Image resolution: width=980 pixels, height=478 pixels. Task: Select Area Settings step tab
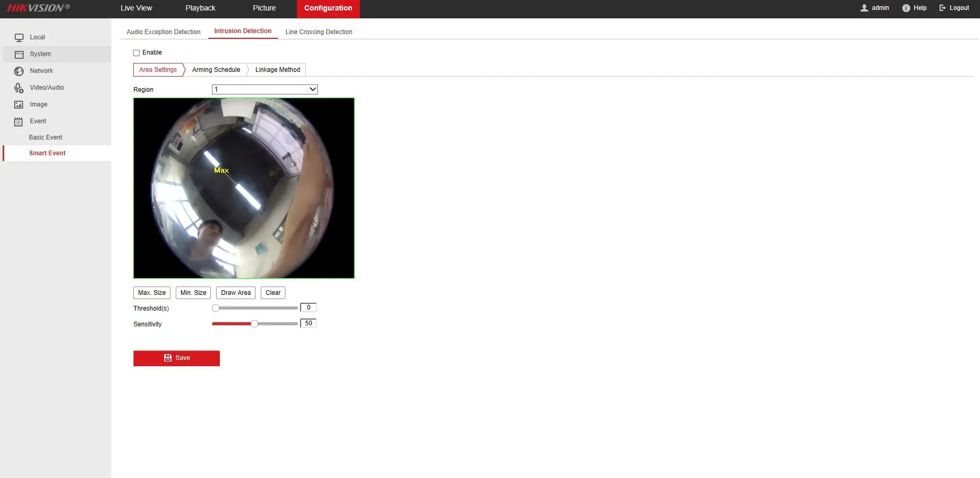pyautogui.click(x=158, y=70)
